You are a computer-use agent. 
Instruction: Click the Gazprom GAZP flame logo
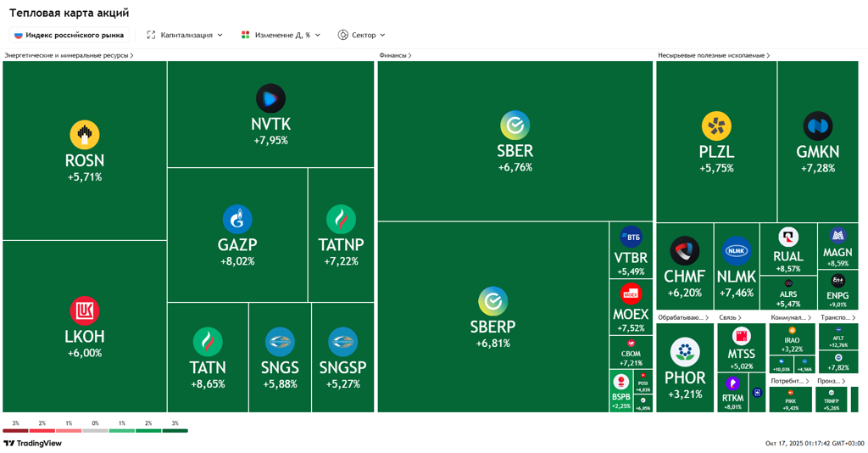click(236, 220)
